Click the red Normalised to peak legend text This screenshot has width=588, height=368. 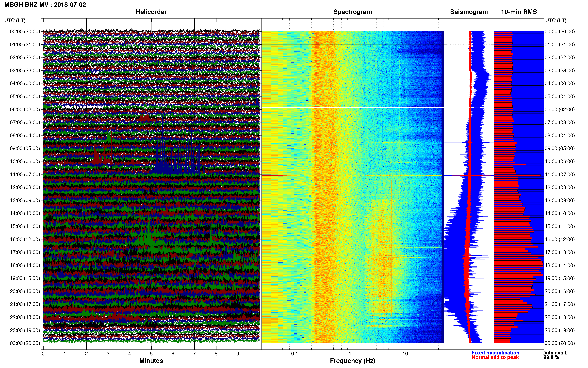point(495,357)
